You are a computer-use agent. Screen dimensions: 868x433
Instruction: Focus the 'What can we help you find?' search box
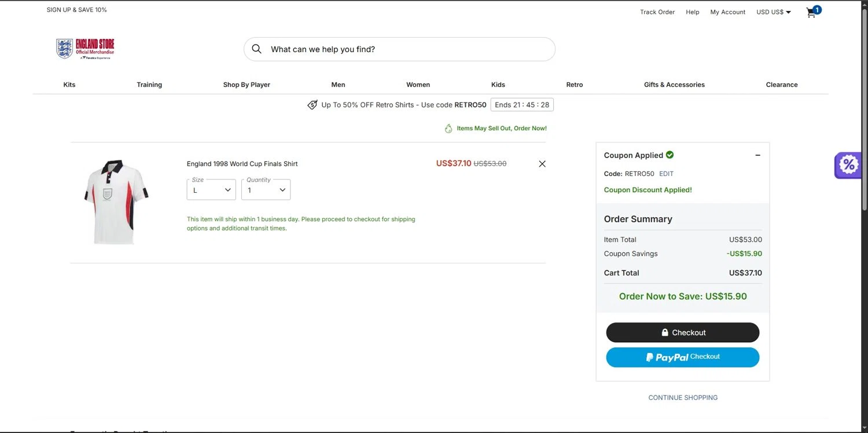tap(399, 49)
